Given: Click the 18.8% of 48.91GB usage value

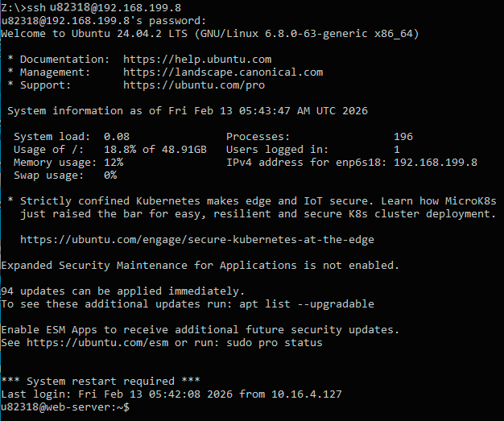Looking at the screenshot, I should coord(155,150).
